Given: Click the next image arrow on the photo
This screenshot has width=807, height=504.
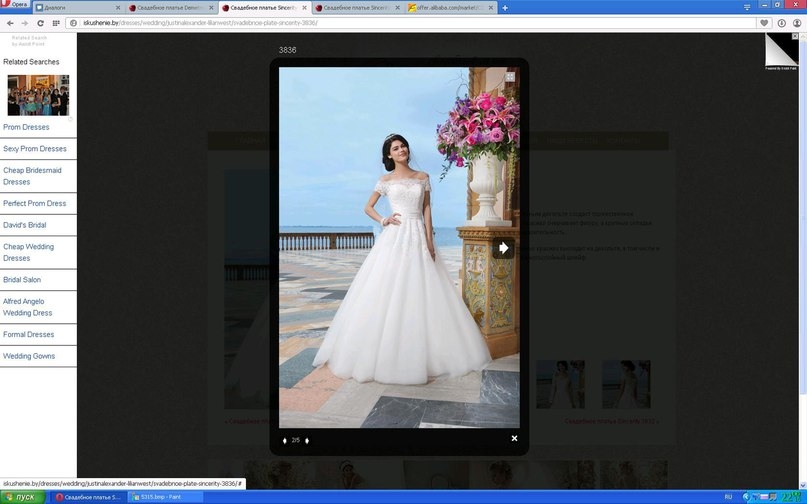Looking at the screenshot, I should point(503,247).
